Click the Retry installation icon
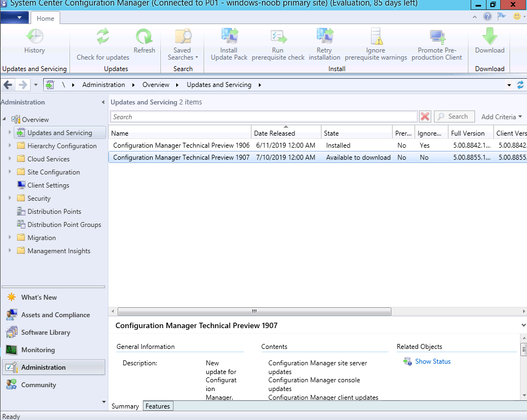This screenshot has height=420, width=527. coord(325,36)
